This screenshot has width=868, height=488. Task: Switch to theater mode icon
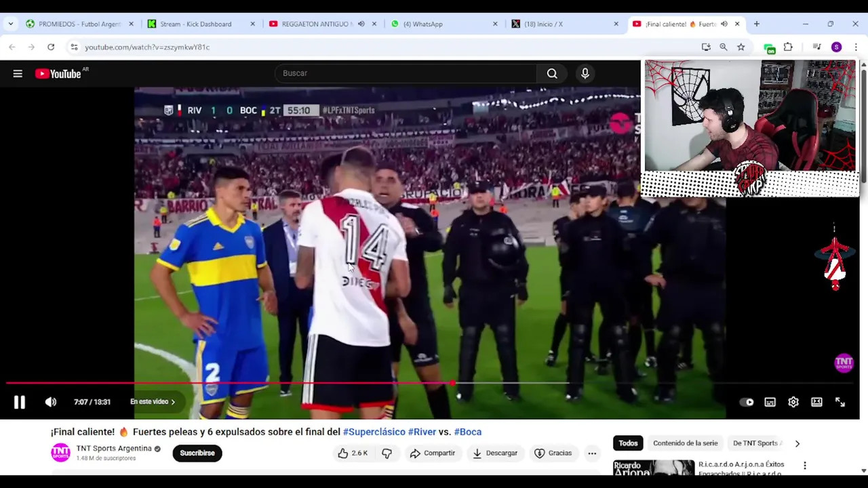[816, 402]
